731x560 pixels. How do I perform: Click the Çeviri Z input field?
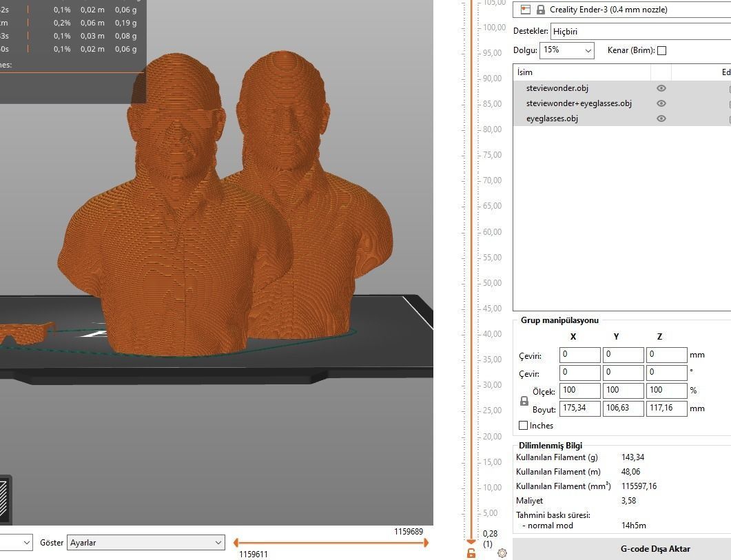click(667, 355)
